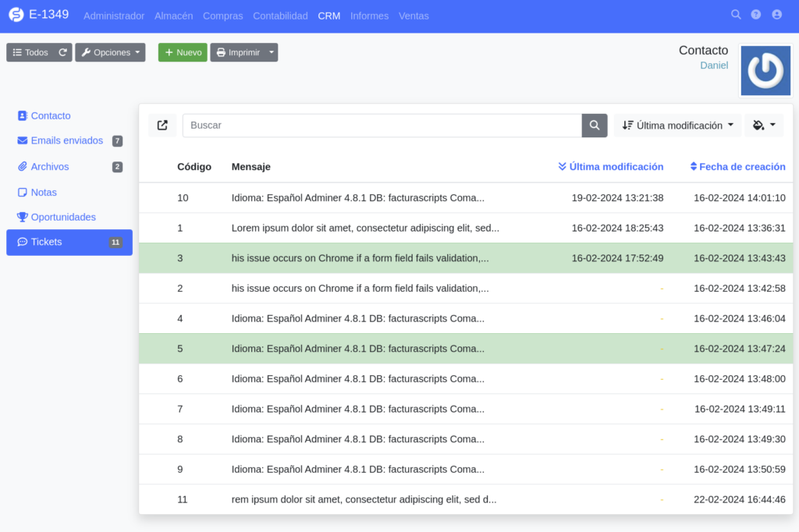This screenshot has width=799, height=532.
Task: Open the Contabilidad menu
Action: point(280,16)
